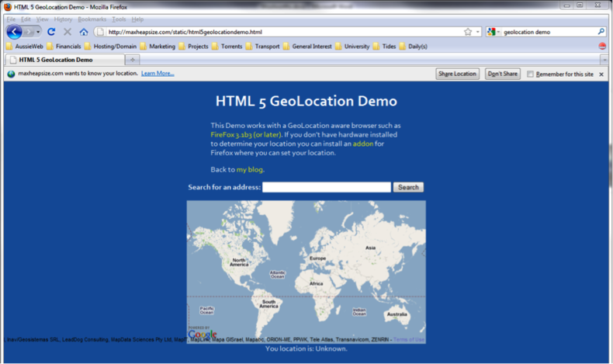The height and width of the screenshot is (364, 613).
Task: Check Remember for this site
Action: 530,75
